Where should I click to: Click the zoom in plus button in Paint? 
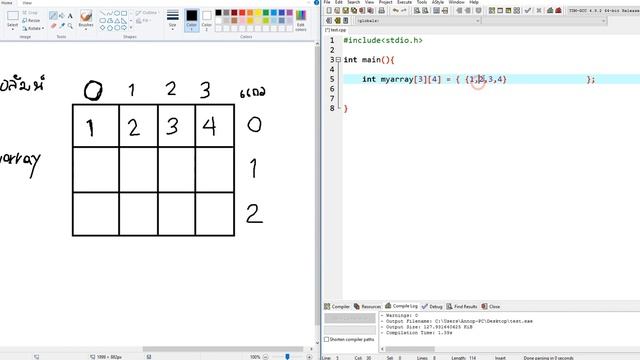coord(309,357)
